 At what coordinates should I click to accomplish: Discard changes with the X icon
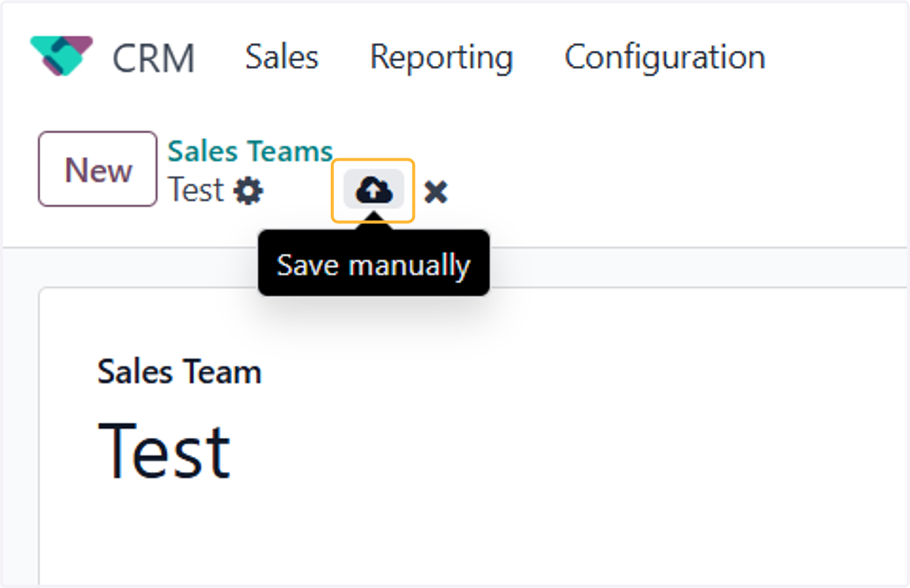point(435,192)
